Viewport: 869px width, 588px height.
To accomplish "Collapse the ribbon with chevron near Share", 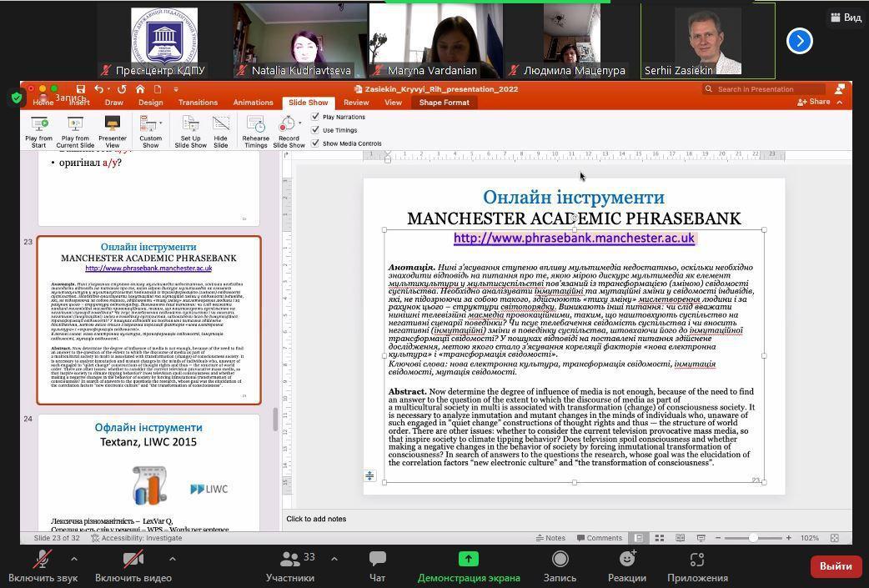I will [840, 103].
